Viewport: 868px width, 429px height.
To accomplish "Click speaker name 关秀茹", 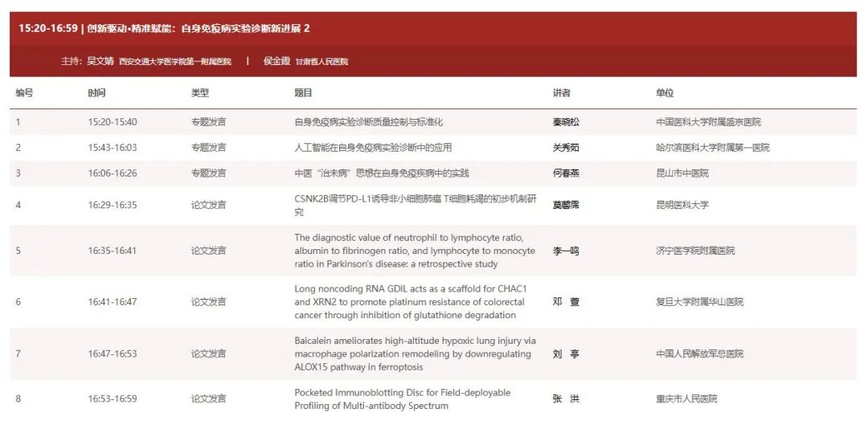I will click(566, 148).
